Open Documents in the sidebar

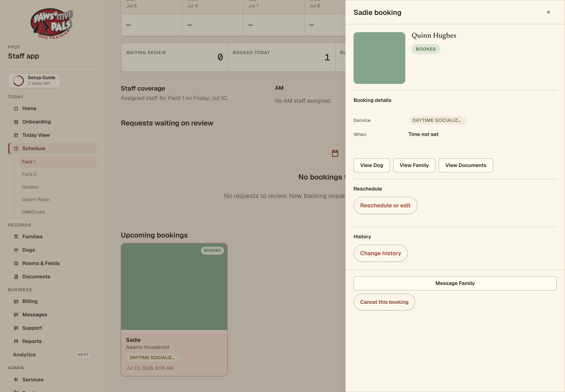pyautogui.click(x=52, y=277)
